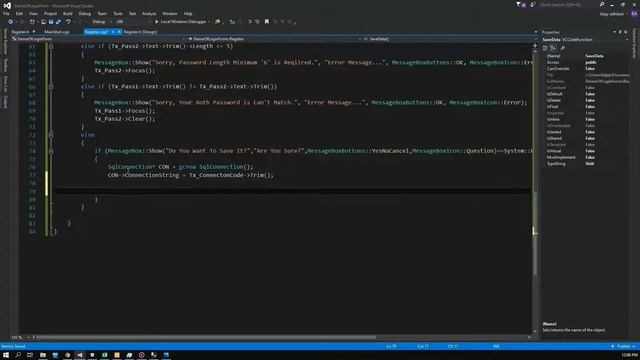Open the Edit menu

coord(19,13)
